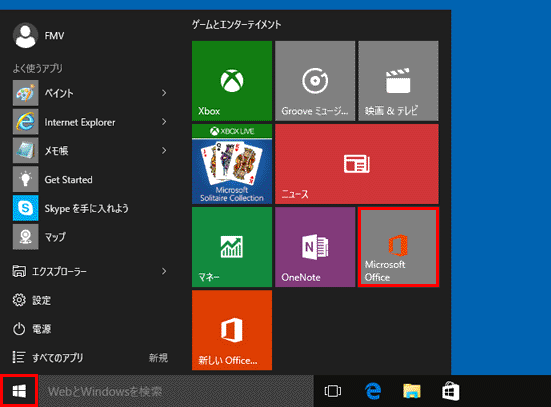Click the FMV user name

click(54, 36)
